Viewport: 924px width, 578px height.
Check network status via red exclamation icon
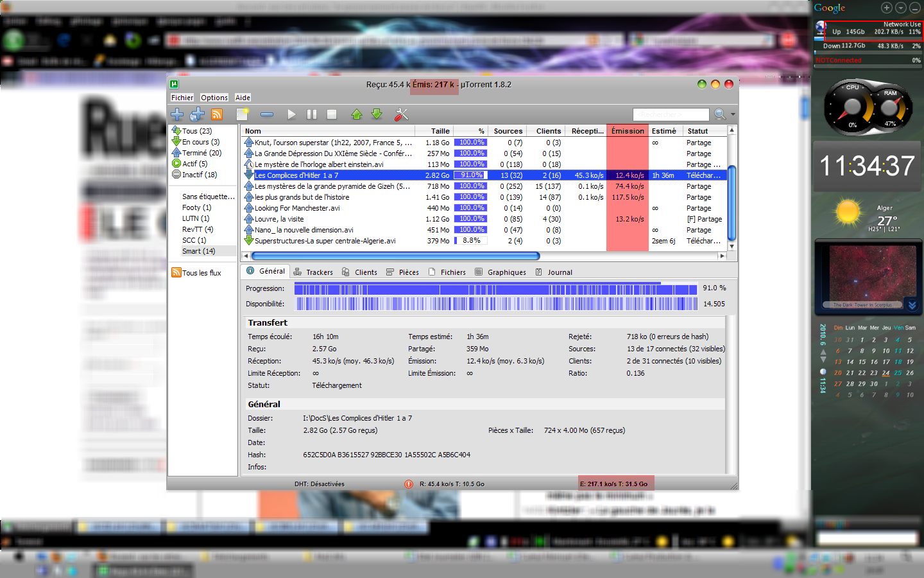pyautogui.click(x=409, y=484)
